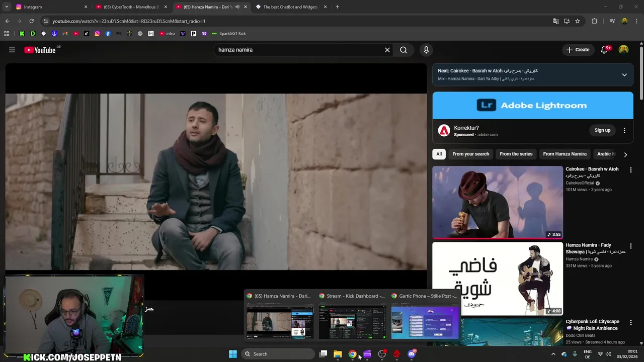Click the Windows taskbar Search box
The width and height of the screenshot is (644, 362).
click(x=278, y=354)
